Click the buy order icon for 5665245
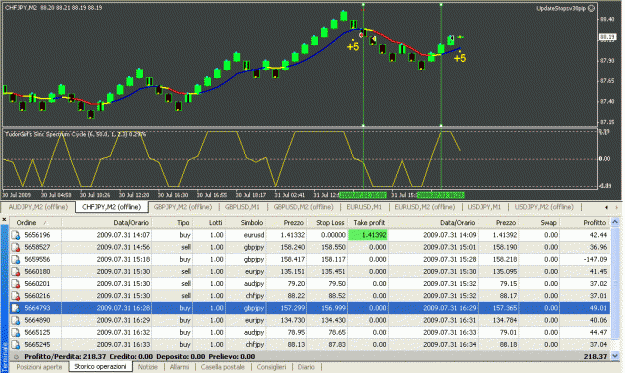The height and width of the screenshot is (373, 625). (x=16, y=345)
